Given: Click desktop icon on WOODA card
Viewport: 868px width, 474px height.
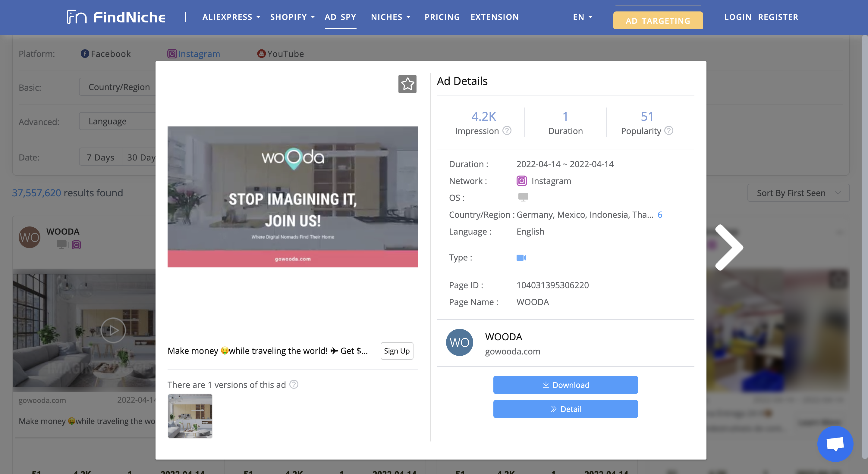Looking at the screenshot, I should click(x=61, y=245).
